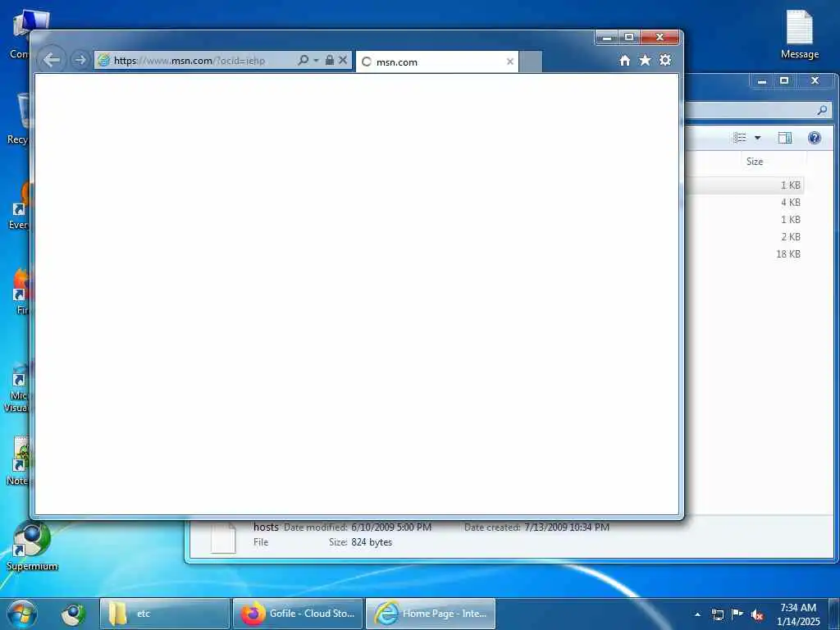This screenshot has height=630, width=840.
Task: Close the etc Explorer window
Action: pos(815,81)
